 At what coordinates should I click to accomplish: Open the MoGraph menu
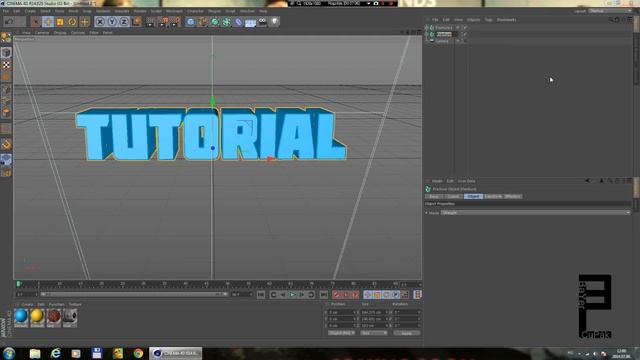(174, 11)
